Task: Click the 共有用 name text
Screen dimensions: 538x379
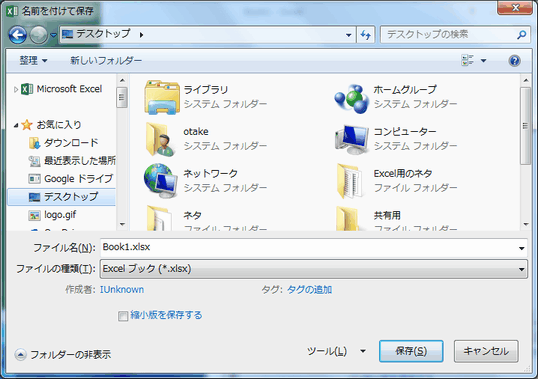Action: 387,215
